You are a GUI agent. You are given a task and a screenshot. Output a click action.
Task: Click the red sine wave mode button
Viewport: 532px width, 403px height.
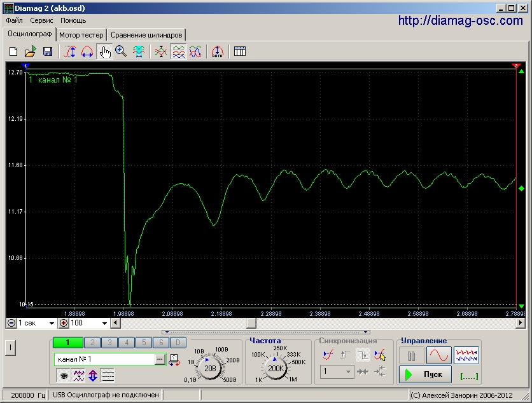438,355
